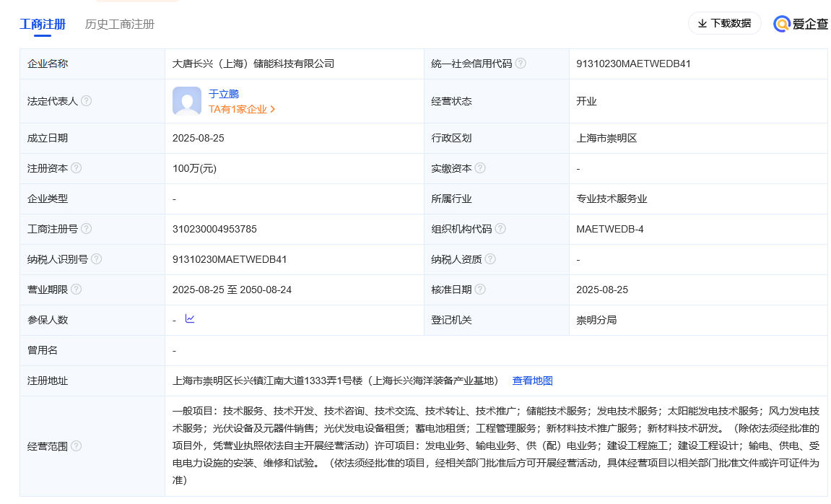Screen dimensions: 831x504
Task: Click help icon next to 工商注册号
Action: pyautogui.click(x=87, y=228)
